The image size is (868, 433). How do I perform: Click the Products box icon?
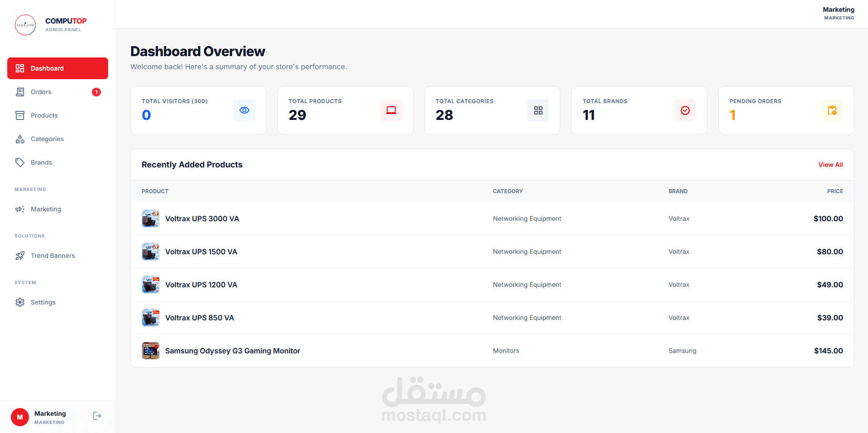(x=20, y=115)
